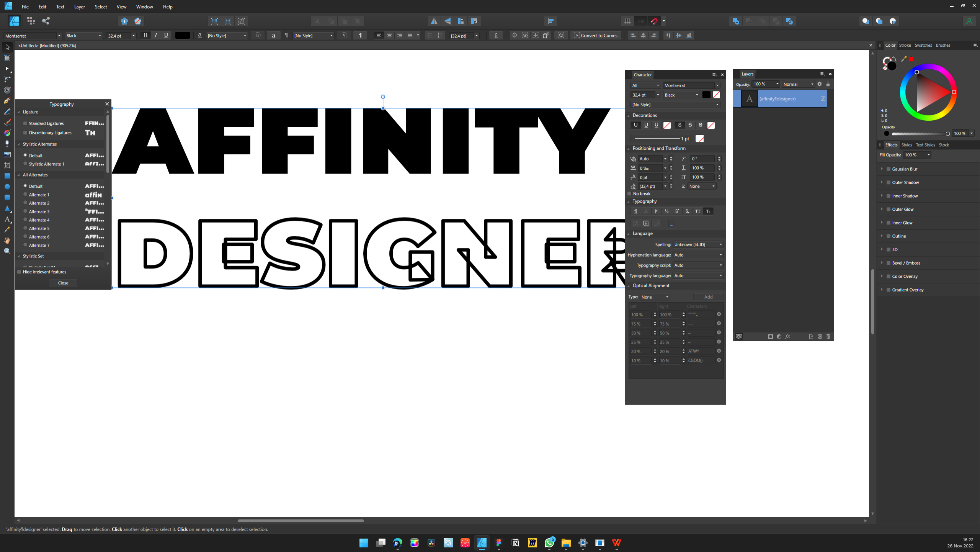Click the character size 32,4 pt field

coord(643,95)
